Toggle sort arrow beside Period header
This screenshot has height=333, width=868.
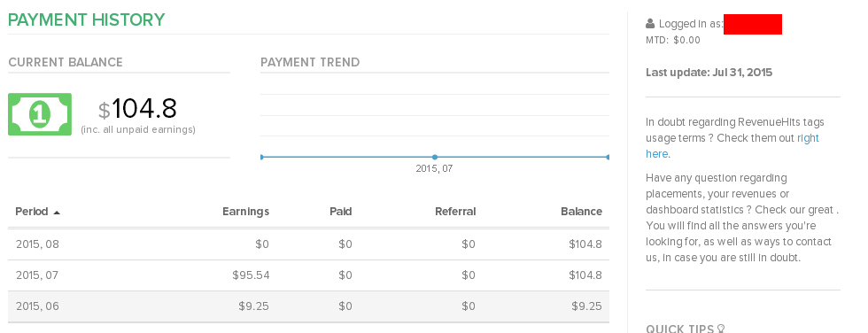click(57, 212)
